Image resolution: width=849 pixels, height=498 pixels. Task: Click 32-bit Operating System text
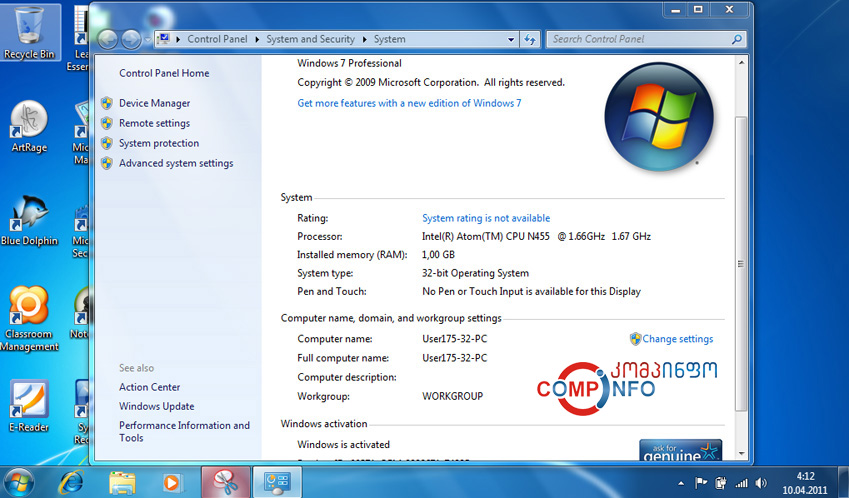(475, 273)
